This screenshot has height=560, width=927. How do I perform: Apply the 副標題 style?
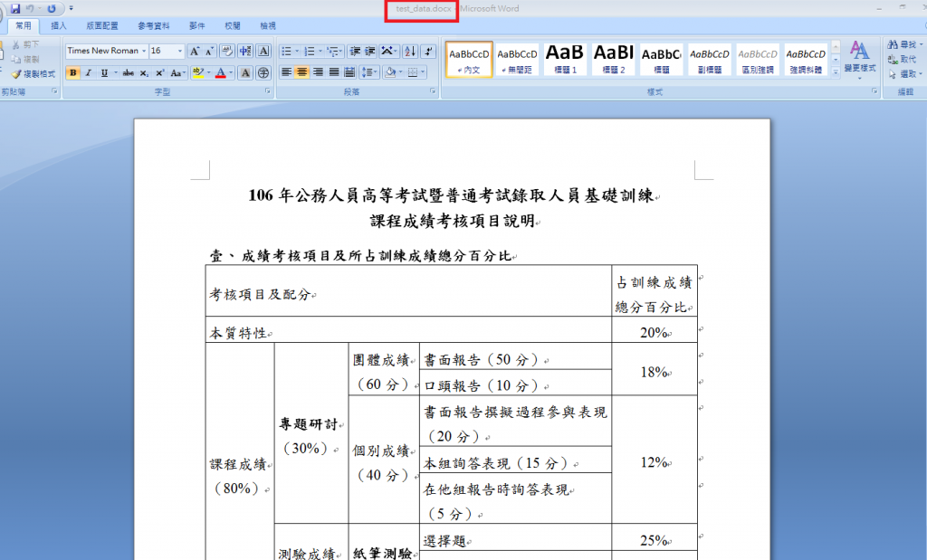(710, 61)
